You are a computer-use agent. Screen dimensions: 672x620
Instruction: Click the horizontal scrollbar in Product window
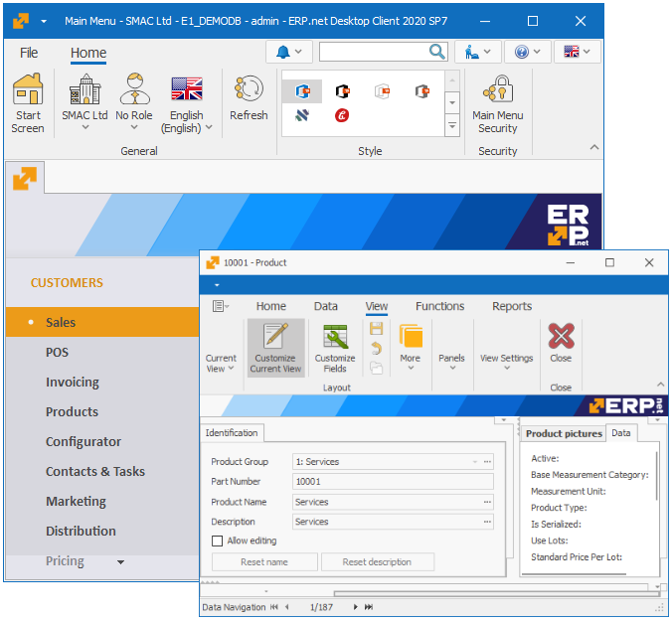pyautogui.click(x=497, y=594)
